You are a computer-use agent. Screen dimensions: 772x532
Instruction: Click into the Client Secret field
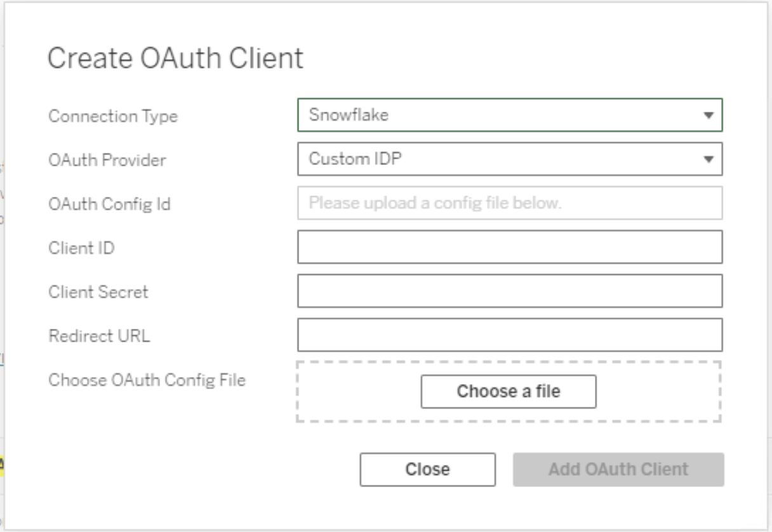[509, 291]
